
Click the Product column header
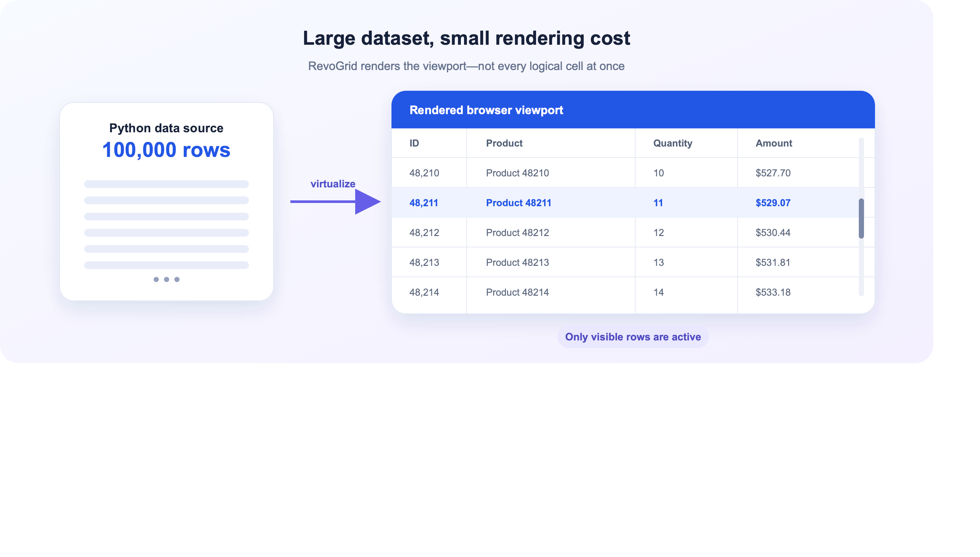tap(551, 143)
